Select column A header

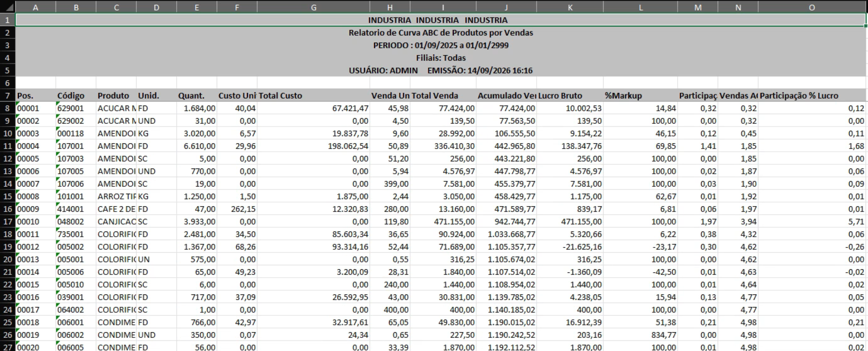35,7
